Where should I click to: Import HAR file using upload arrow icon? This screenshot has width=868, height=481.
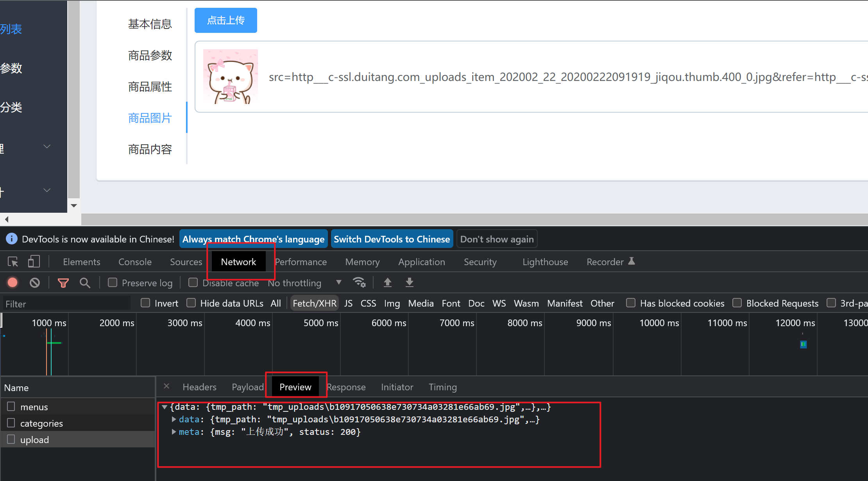pyautogui.click(x=387, y=282)
